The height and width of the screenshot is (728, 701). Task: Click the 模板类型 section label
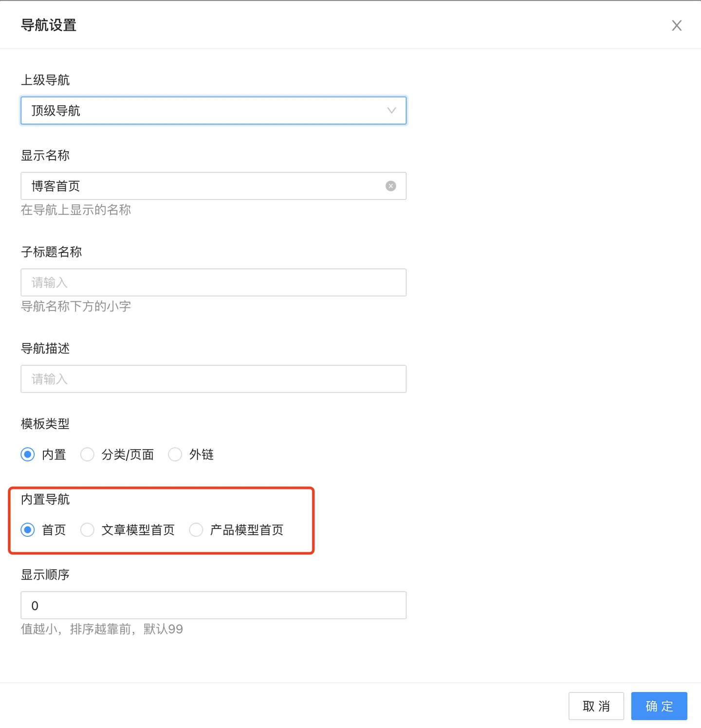[45, 424]
